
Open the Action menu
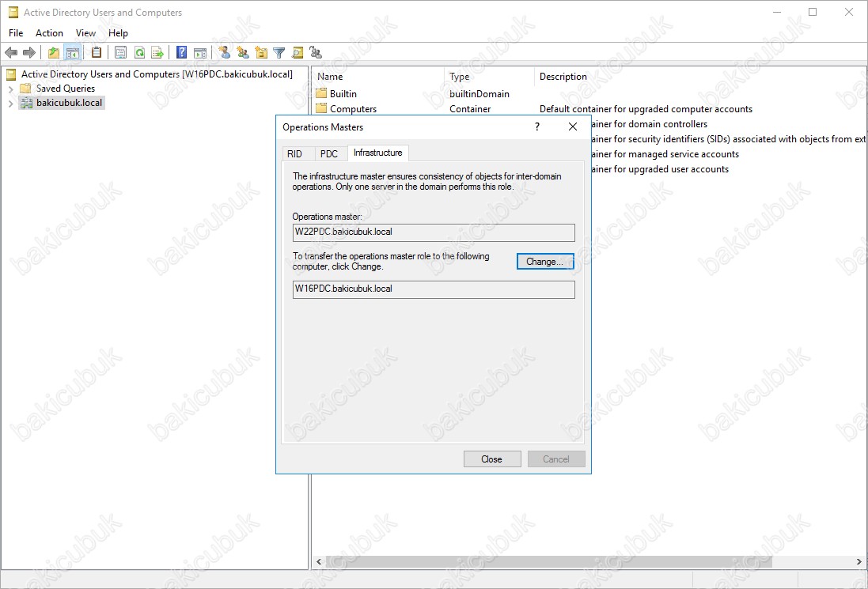pyautogui.click(x=49, y=33)
